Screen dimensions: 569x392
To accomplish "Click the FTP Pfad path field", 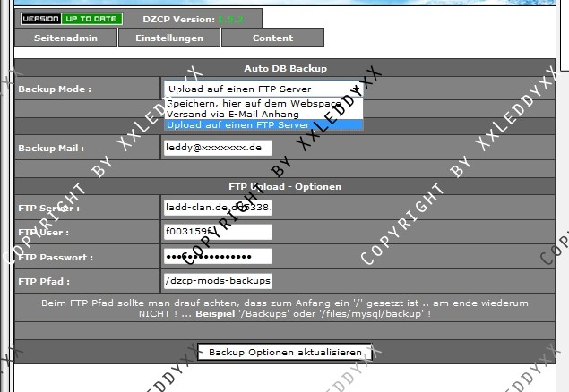I will pyautogui.click(x=218, y=281).
